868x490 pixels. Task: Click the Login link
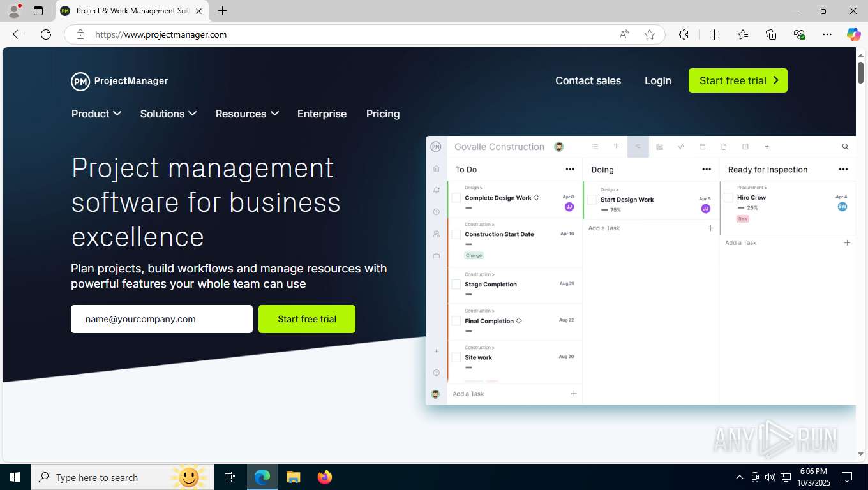[x=657, y=80]
